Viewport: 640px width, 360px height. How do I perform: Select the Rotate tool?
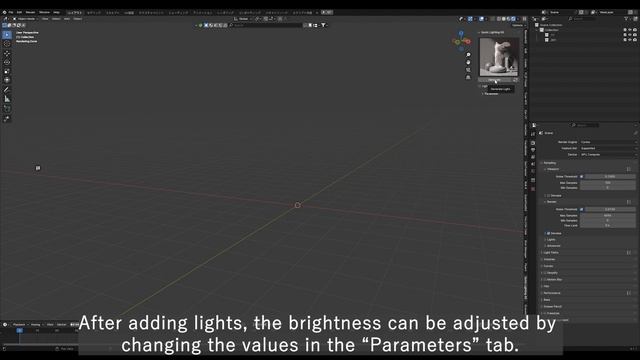click(7, 62)
